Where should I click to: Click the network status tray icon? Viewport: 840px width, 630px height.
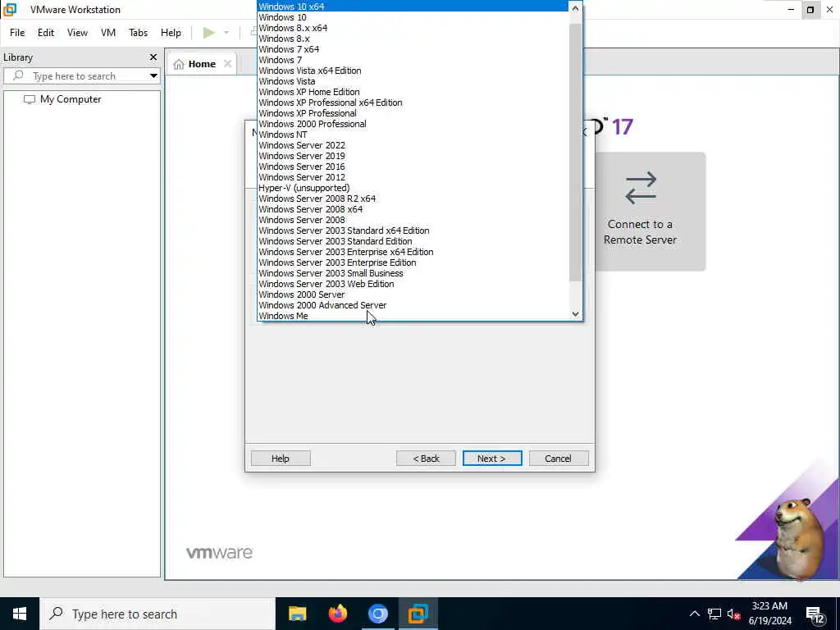[714, 614]
